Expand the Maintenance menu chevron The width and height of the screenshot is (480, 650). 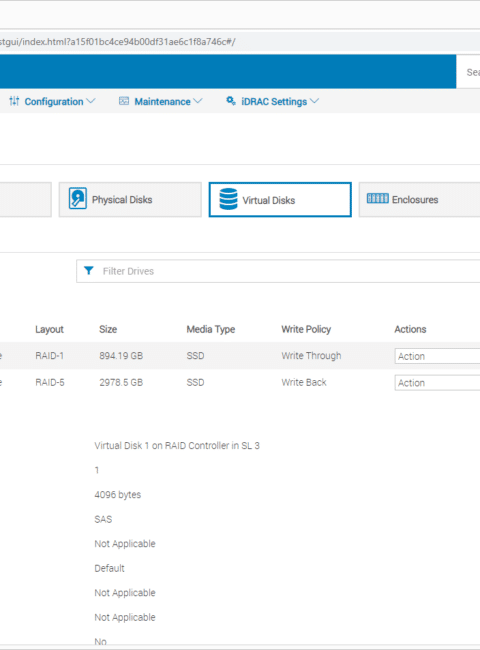click(198, 101)
